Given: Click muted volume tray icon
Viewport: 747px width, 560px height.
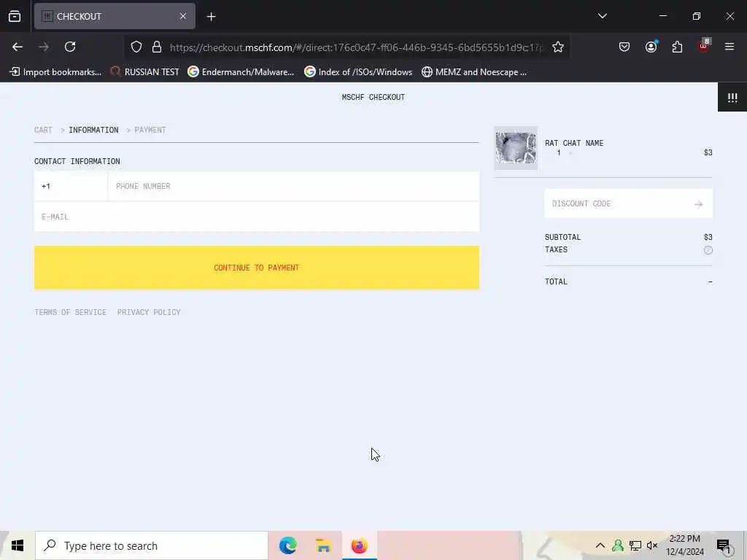Looking at the screenshot, I should click(652, 545).
